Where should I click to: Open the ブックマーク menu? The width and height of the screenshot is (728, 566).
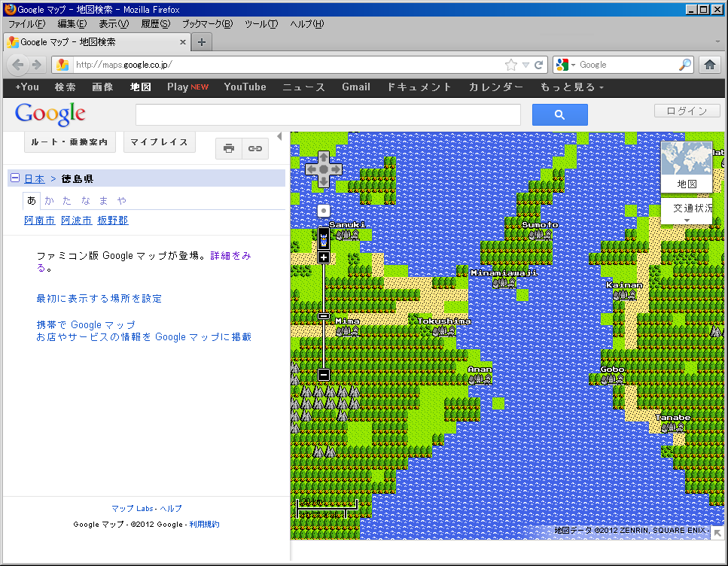point(208,23)
